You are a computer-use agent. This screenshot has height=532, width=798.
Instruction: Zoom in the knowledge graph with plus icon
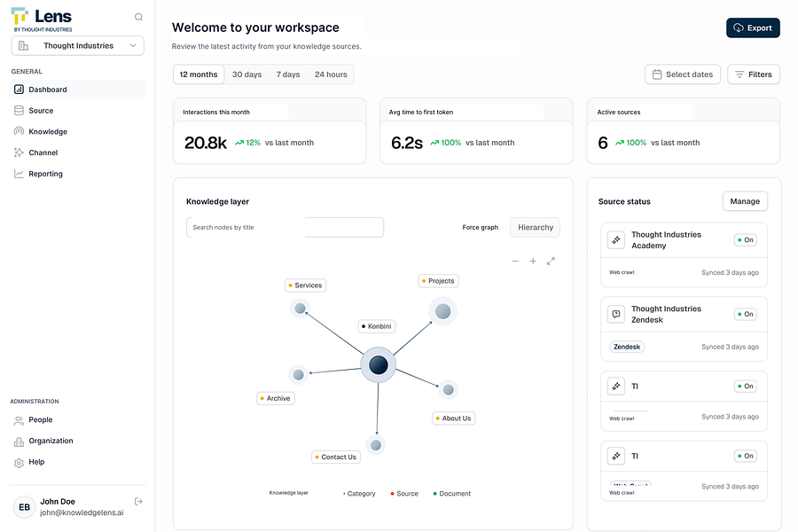coord(533,262)
